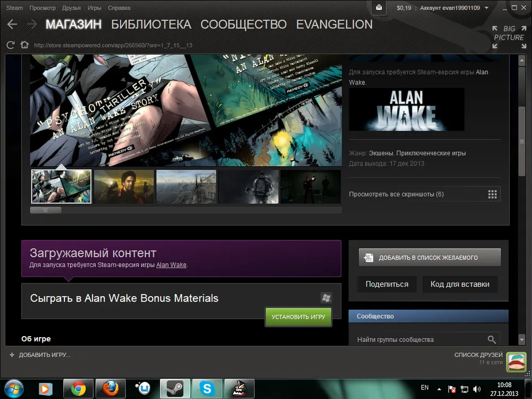Show hidden tray icons
The height and width of the screenshot is (399, 532).
coord(439,389)
